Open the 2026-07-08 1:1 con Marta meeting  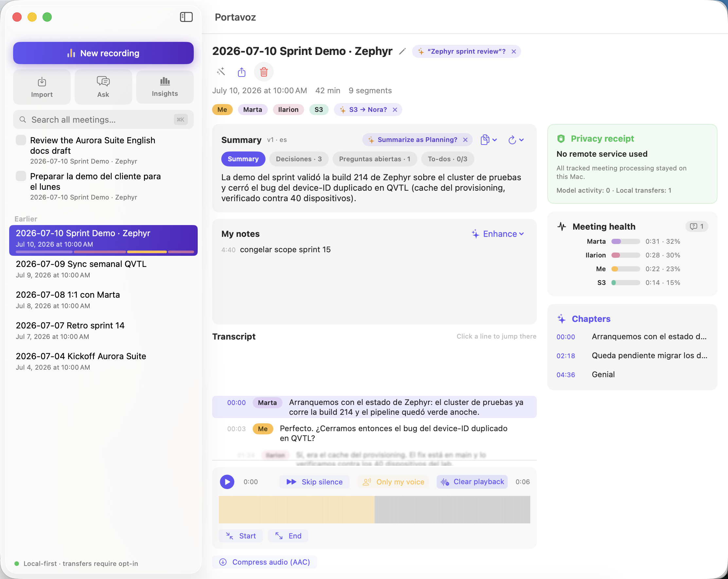pos(103,300)
